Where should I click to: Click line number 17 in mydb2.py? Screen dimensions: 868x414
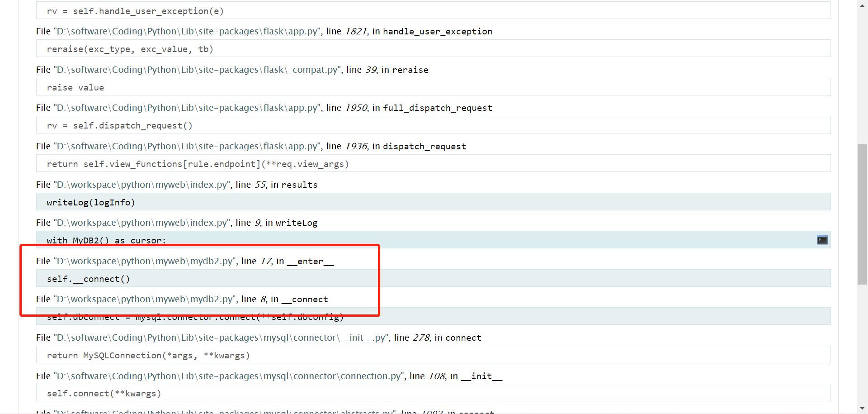[266, 261]
